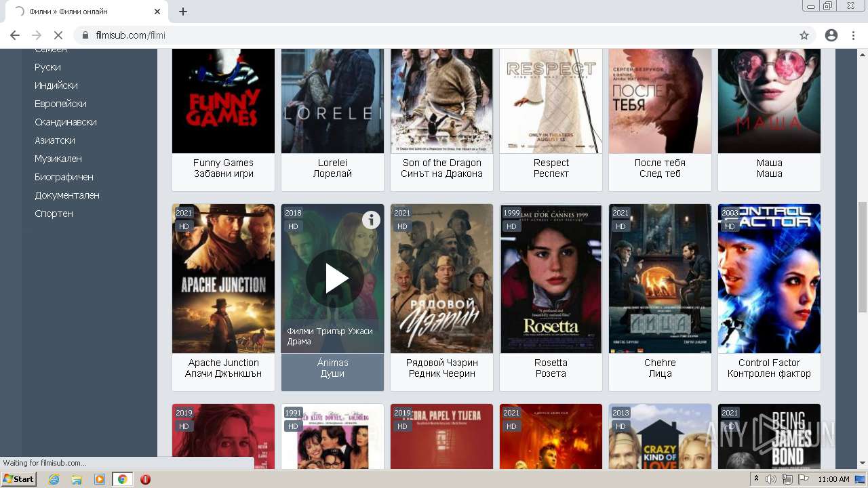The image size is (868, 488).
Task: Show hidden system tray icons
Action: 756,479
